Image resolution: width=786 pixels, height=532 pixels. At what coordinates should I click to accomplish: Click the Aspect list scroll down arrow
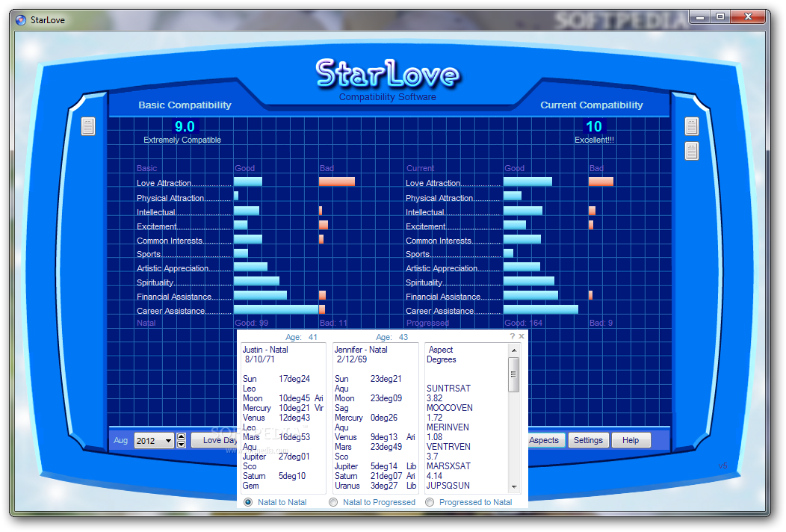[514, 487]
